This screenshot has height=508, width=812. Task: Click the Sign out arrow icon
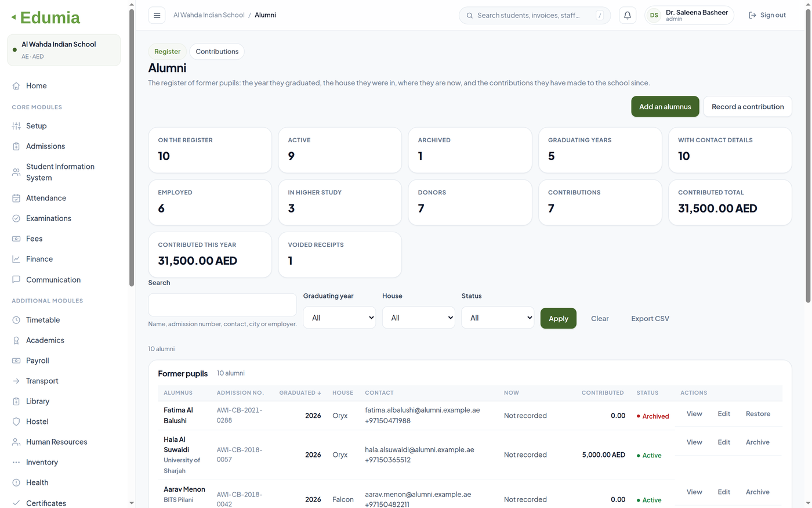click(752, 15)
